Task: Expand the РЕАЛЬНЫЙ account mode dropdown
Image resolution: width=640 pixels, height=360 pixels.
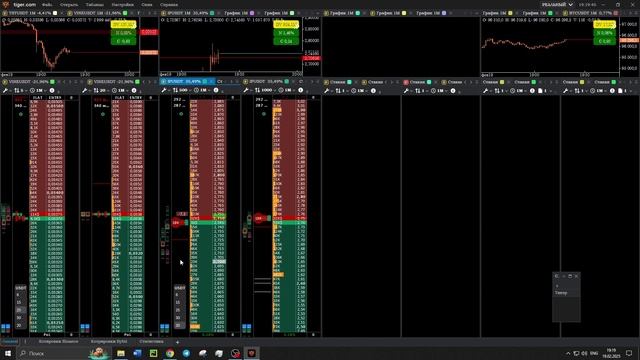Action: (557, 4)
